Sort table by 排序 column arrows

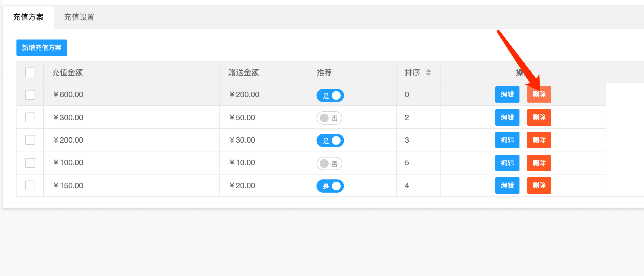(428, 72)
